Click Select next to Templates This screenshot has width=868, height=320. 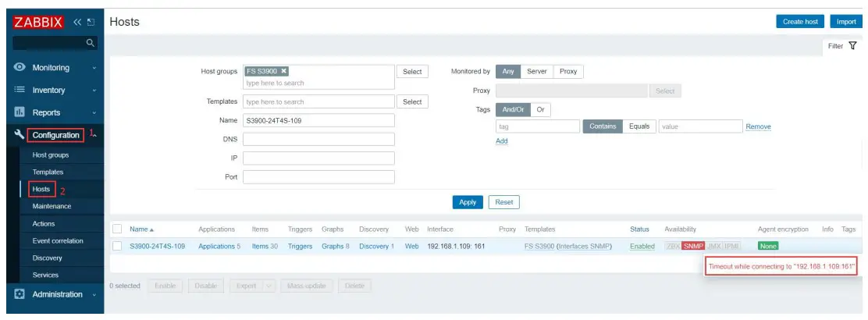pyautogui.click(x=412, y=102)
